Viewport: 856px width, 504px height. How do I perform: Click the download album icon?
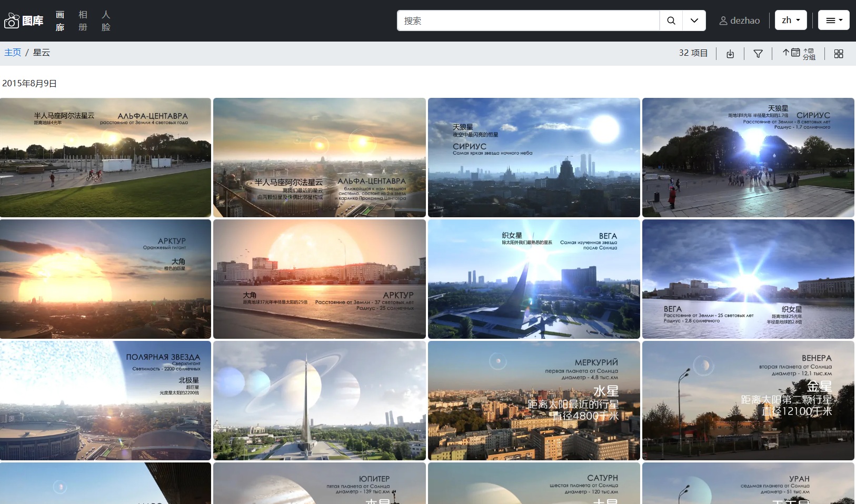[x=730, y=54]
